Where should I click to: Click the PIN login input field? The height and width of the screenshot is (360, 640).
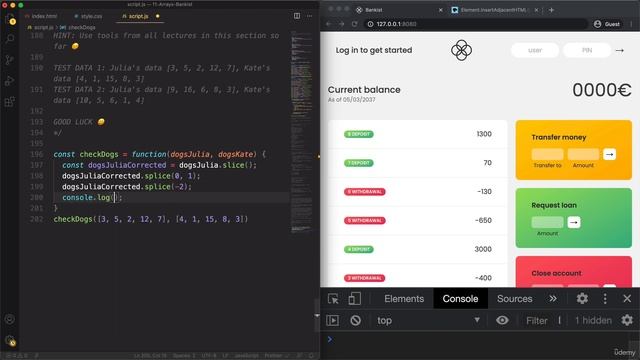(587, 50)
